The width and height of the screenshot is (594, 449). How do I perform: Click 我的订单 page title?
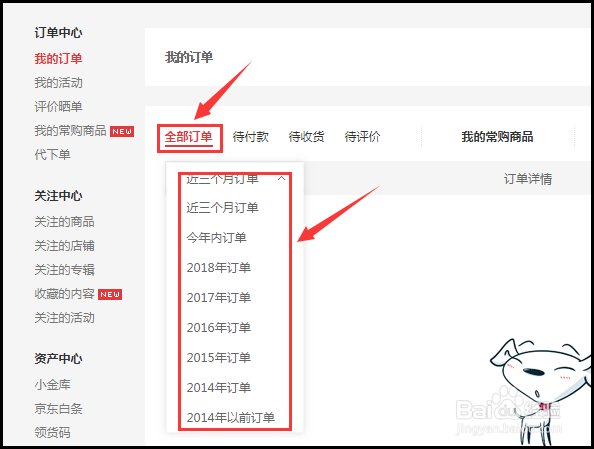coord(189,57)
